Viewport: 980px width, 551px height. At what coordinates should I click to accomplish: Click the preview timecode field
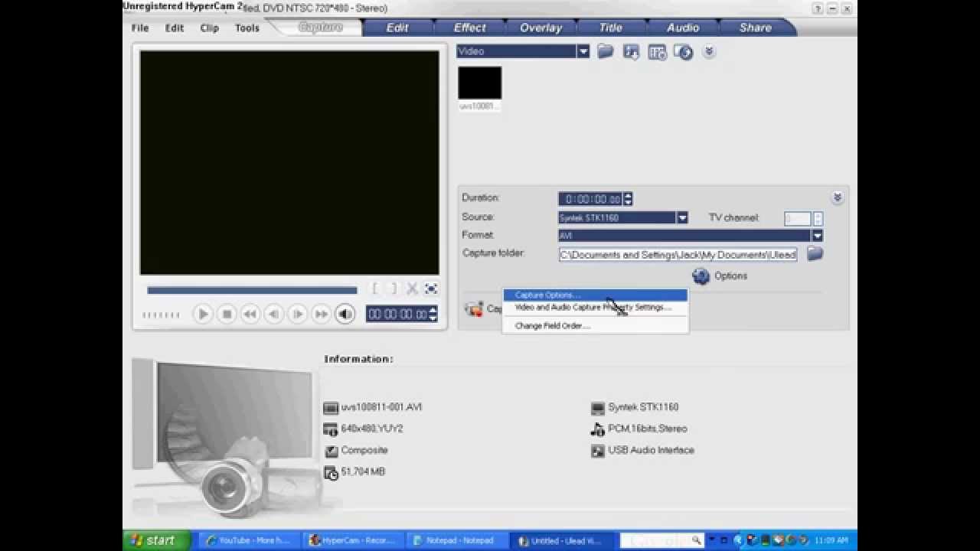(397, 314)
